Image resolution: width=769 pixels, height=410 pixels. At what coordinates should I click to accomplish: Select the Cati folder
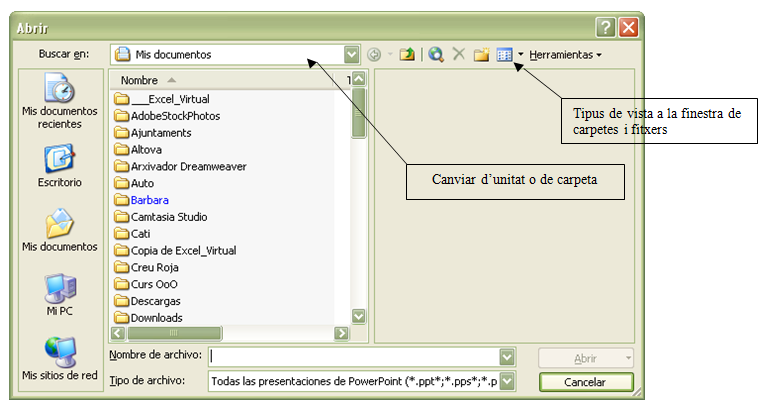pyautogui.click(x=132, y=234)
